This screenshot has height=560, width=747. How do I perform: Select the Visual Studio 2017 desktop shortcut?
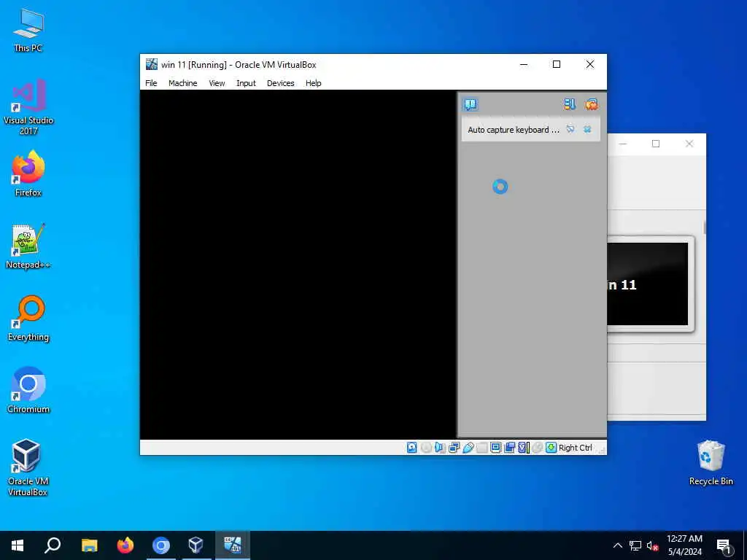click(x=28, y=107)
